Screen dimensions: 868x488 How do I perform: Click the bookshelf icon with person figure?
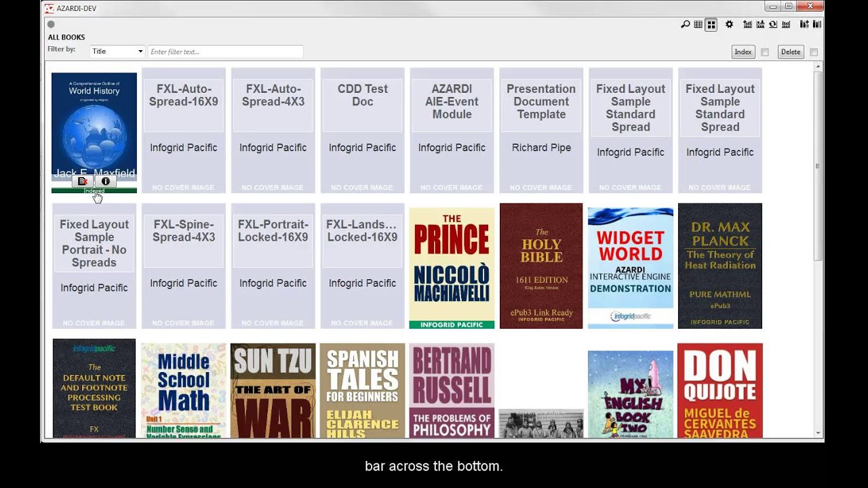(x=760, y=24)
